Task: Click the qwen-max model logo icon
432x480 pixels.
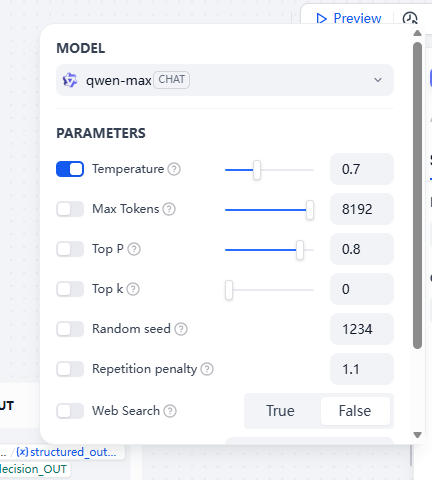Action: [x=70, y=80]
